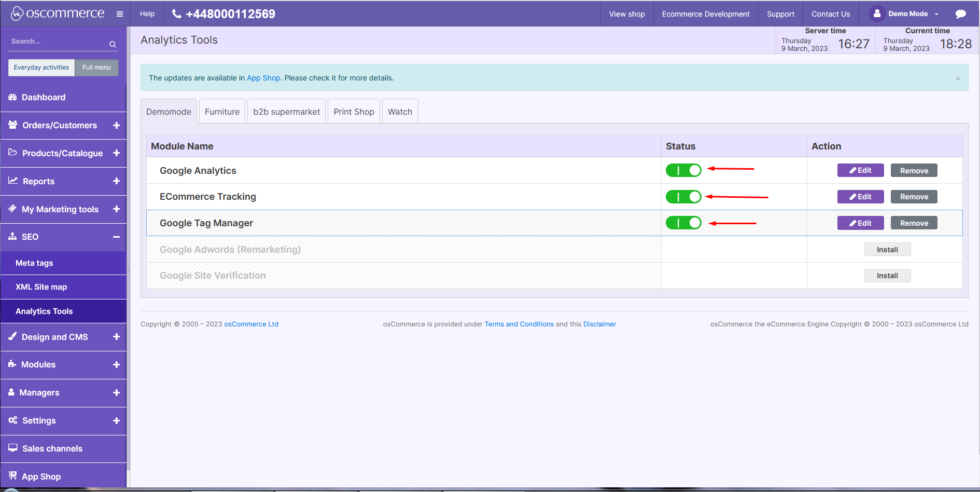This screenshot has height=492, width=980.
Task: Toggle Google Tag Manager status switch
Action: pos(683,223)
